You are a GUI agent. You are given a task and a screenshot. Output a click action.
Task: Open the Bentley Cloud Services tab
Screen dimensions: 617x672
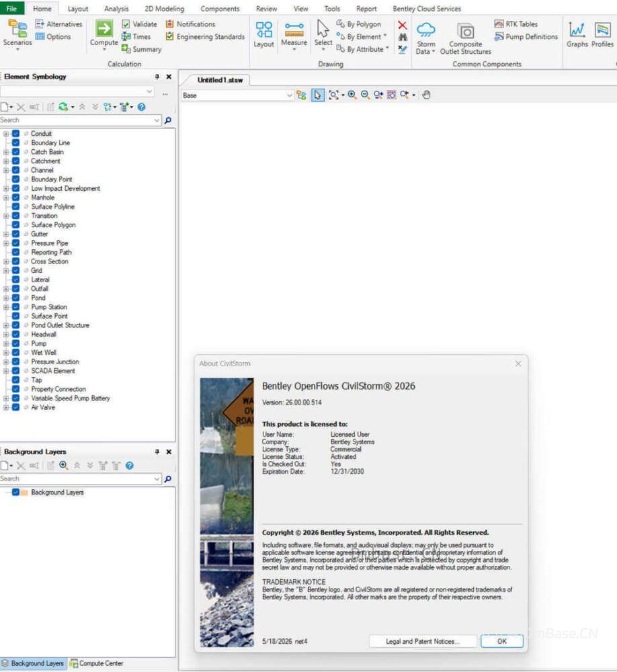[427, 9]
